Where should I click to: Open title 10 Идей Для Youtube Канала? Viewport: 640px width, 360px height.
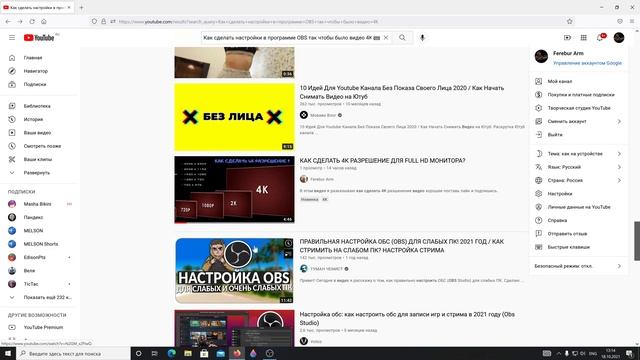(x=402, y=92)
